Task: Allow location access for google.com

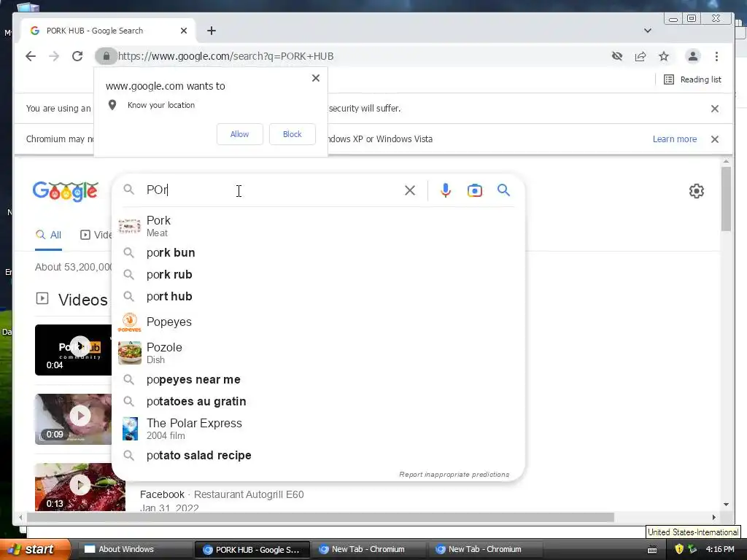Action: click(239, 134)
